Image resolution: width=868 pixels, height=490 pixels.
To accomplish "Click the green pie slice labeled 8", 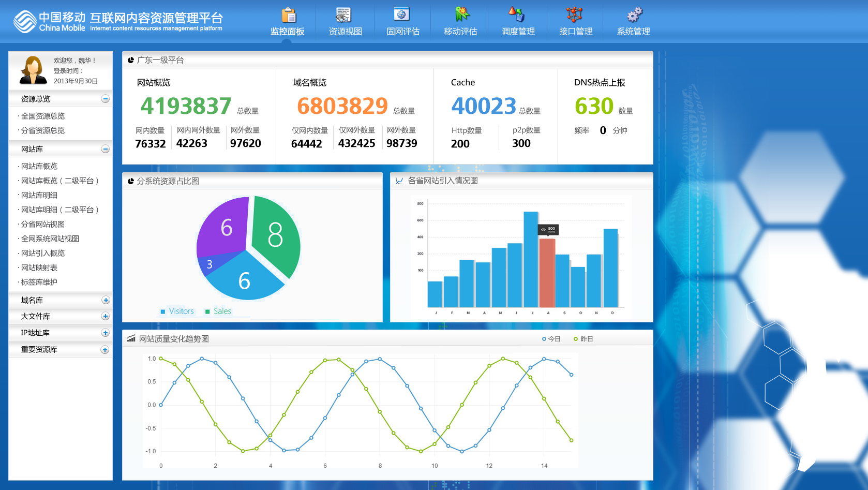I will pos(276,235).
